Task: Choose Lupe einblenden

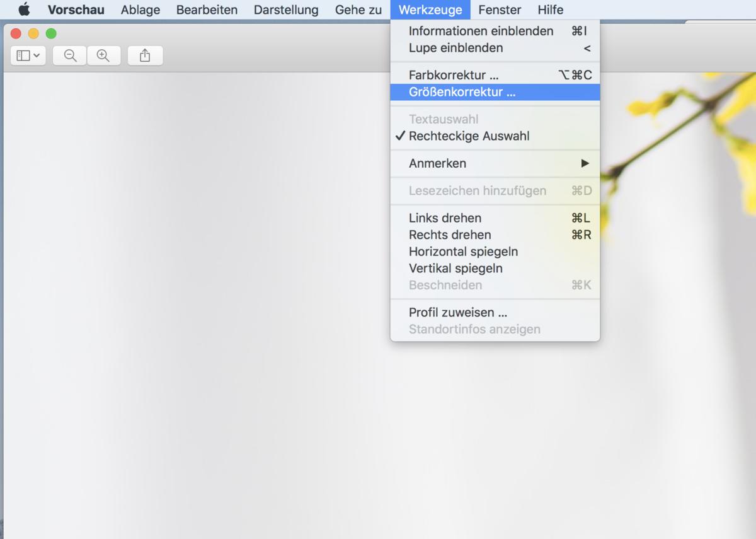Action: click(495, 48)
